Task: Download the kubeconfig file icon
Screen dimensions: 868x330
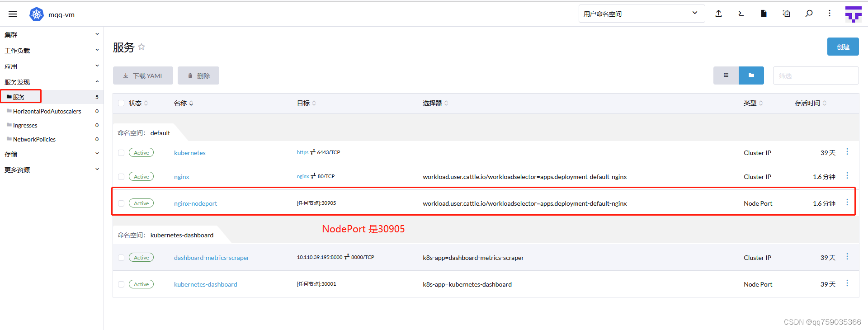Action: coord(764,14)
